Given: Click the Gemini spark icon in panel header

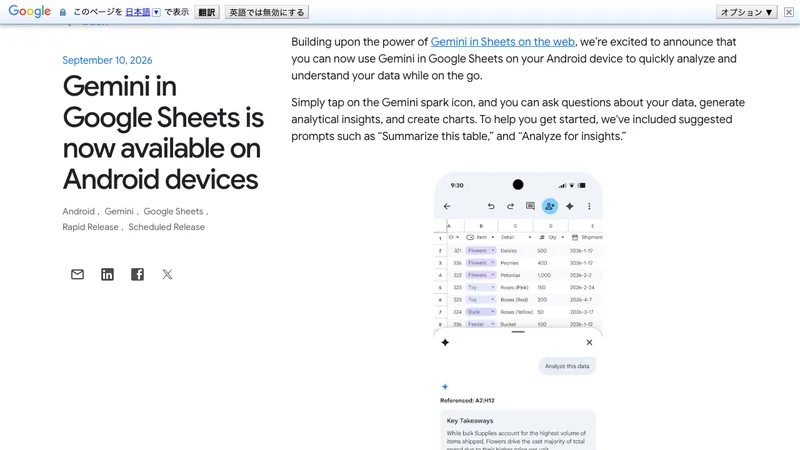Looking at the screenshot, I should point(445,342).
